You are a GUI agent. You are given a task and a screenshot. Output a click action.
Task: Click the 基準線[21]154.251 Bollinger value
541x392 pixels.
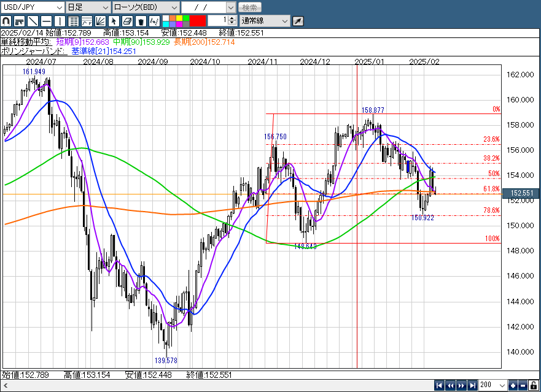click(x=104, y=51)
